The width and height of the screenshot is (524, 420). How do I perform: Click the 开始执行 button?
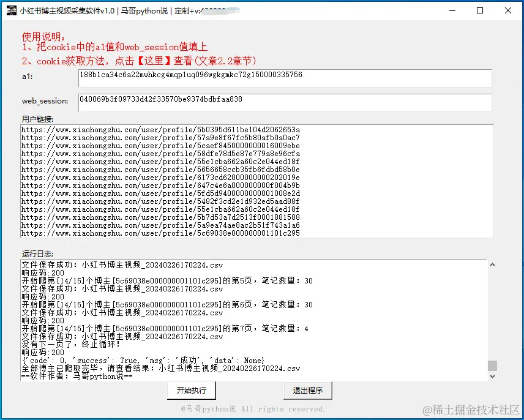click(x=192, y=390)
